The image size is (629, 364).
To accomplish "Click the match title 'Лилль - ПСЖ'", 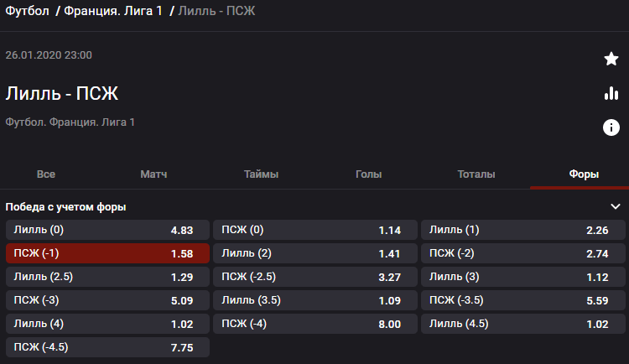I will (x=62, y=93).
